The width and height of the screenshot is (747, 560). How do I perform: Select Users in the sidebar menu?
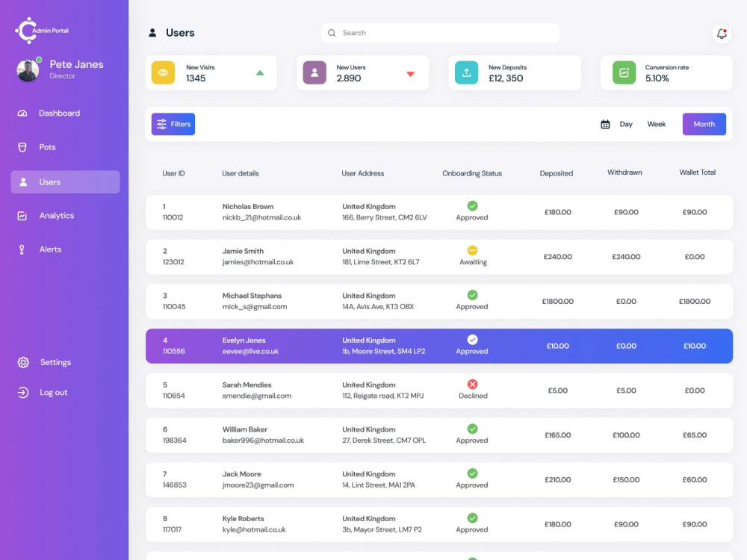65,182
